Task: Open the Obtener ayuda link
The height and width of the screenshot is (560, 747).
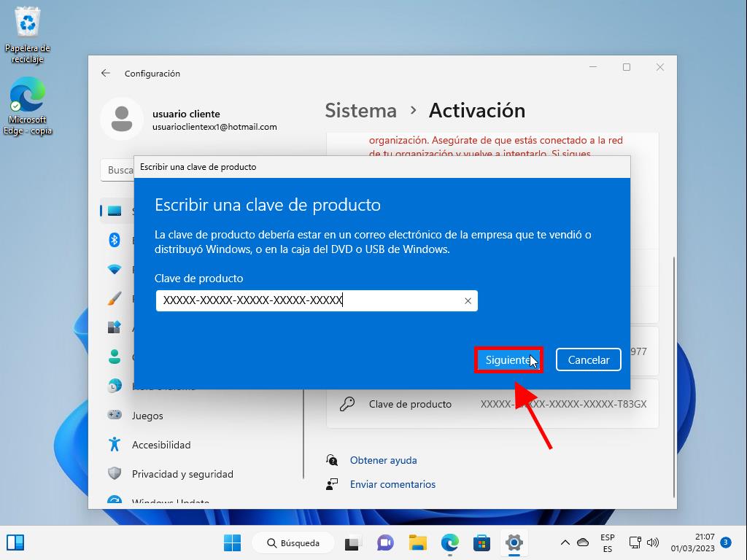Action: [383, 460]
